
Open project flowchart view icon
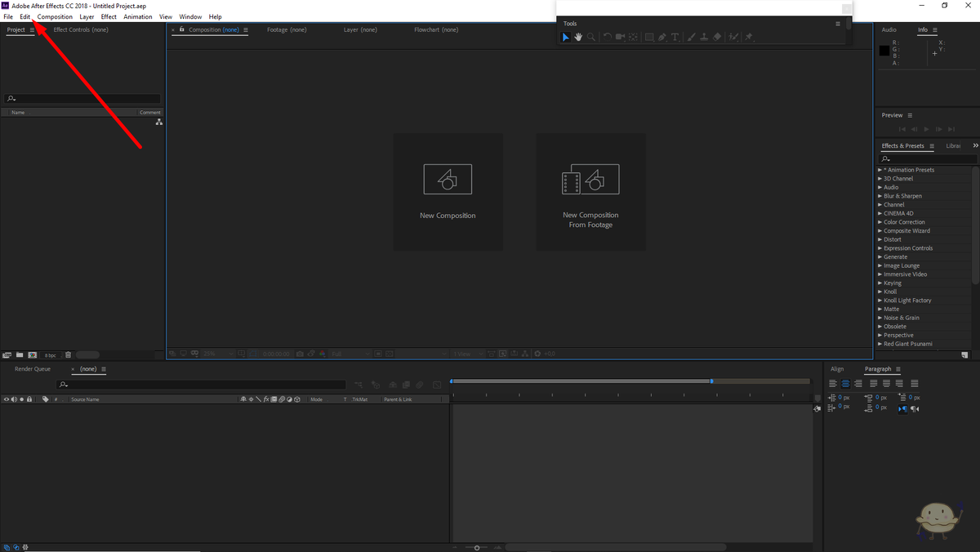(x=159, y=122)
